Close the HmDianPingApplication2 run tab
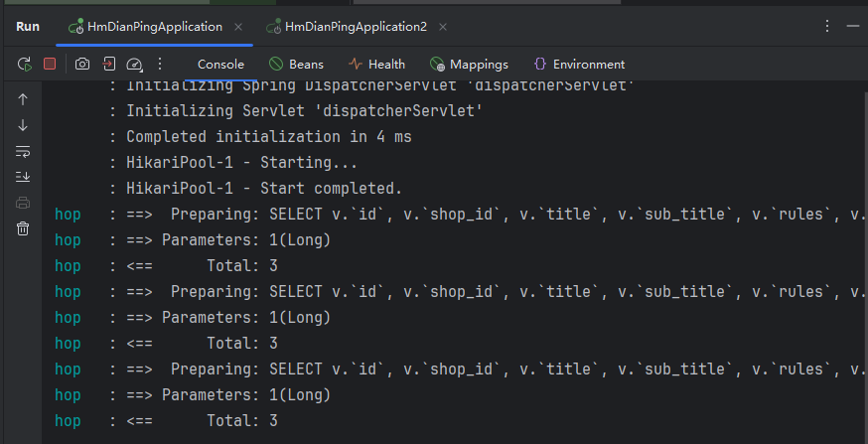This screenshot has height=444, width=868. point(443,27)
